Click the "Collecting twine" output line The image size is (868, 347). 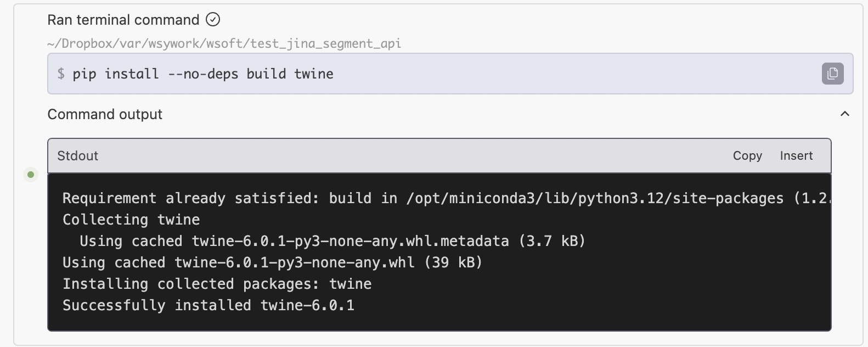click(131, 220)
